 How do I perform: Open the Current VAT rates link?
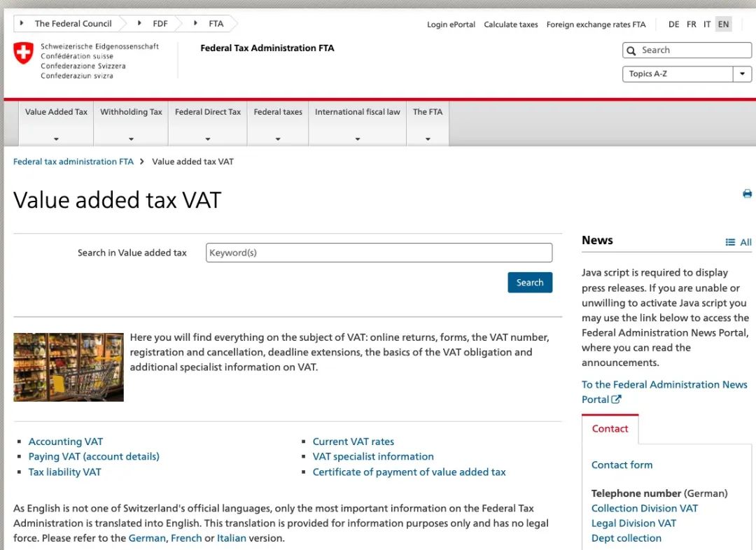pyautogui.click(x=353, y=442)
